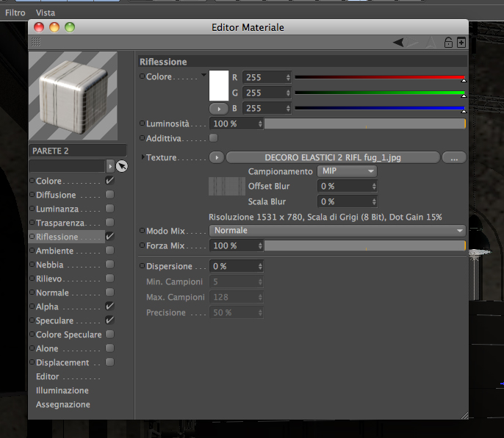This screenshot has width=504, height=438.
Task: Open the Filtro menu
Action: pos(15,13)
